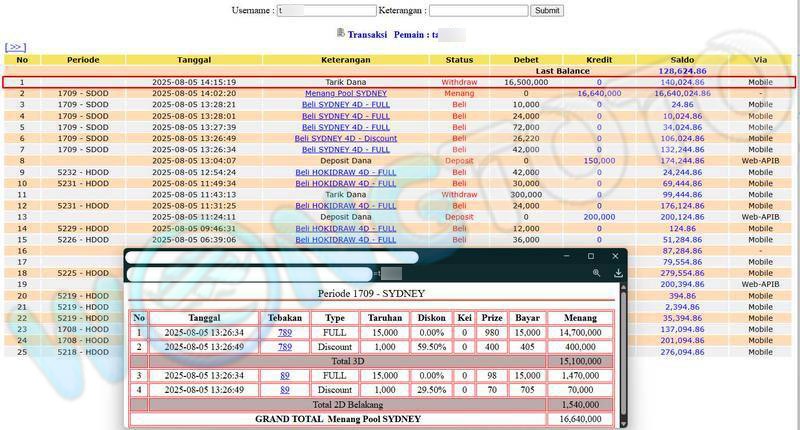Viewport: 800px width, 430px height.
Task: Click the kredit amount 150,000
Action: coord(599,161)
